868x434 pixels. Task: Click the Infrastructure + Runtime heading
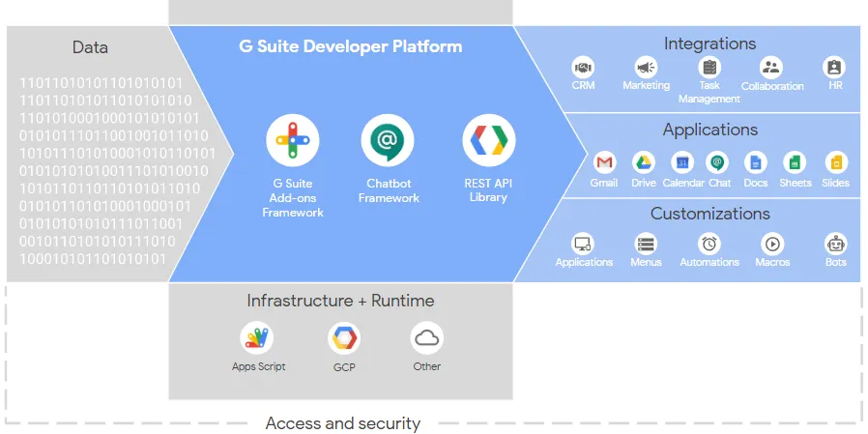coord(340,301)
